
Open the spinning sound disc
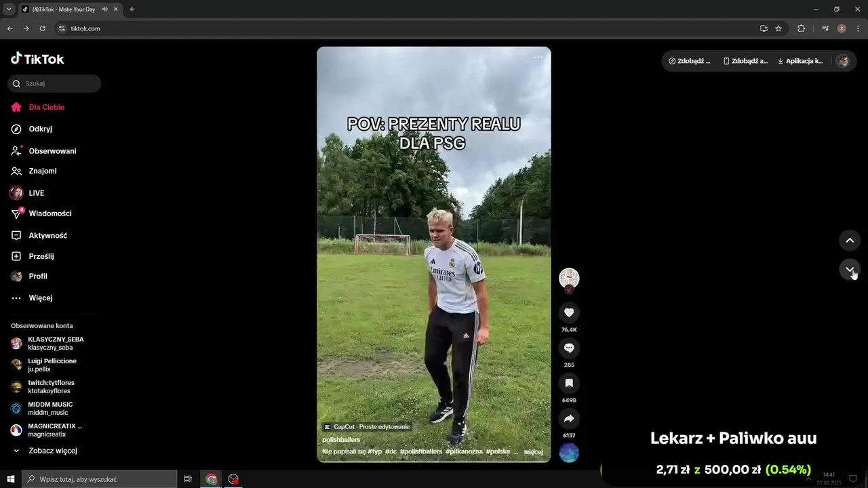click(569, 453)
